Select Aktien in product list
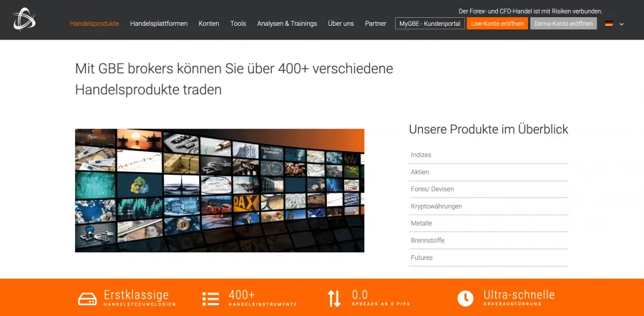644x316 pixels. coord(488,173)
